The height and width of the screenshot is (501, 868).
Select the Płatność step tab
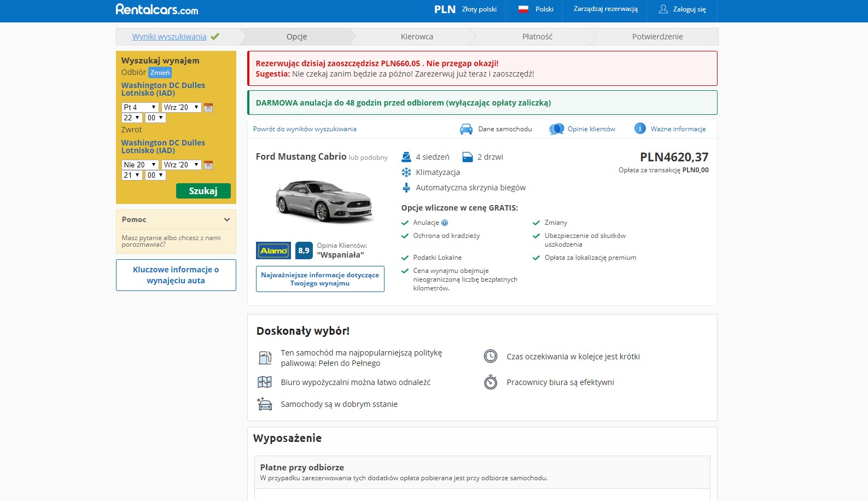[x=537, y=37]
